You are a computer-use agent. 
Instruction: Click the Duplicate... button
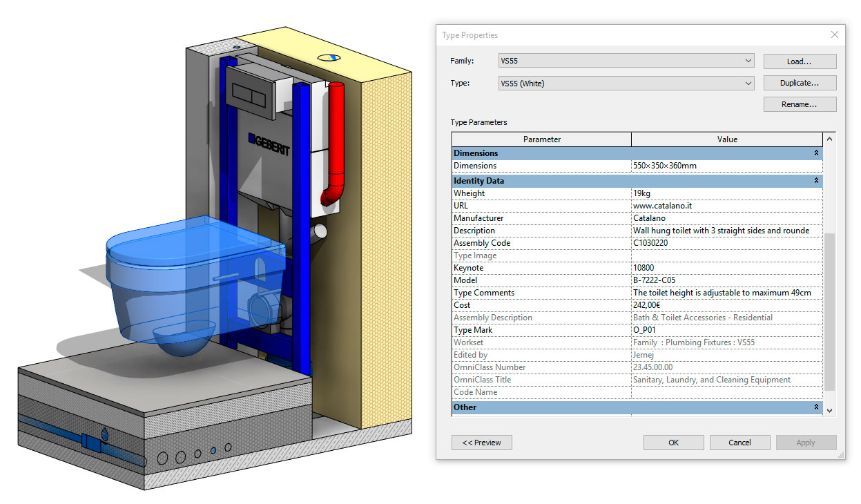tap(800, 83)
